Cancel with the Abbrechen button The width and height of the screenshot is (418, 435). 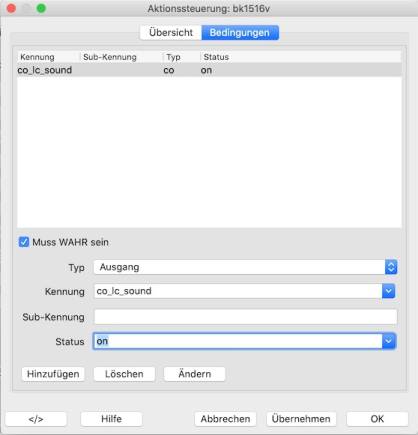(x=225, y=419)
